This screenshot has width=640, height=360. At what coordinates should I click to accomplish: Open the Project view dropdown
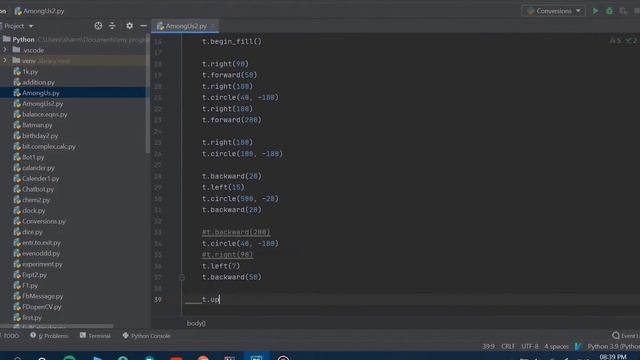point(18,26)
